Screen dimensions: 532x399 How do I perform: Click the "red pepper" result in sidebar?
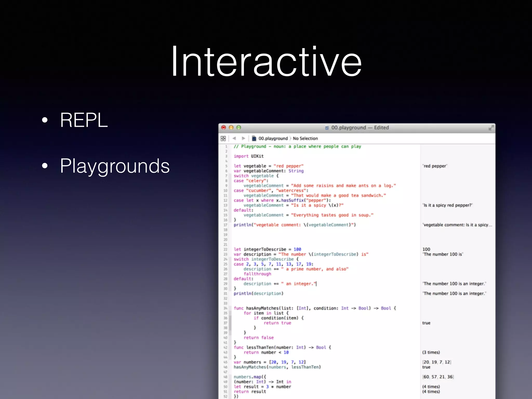point(435,166)
